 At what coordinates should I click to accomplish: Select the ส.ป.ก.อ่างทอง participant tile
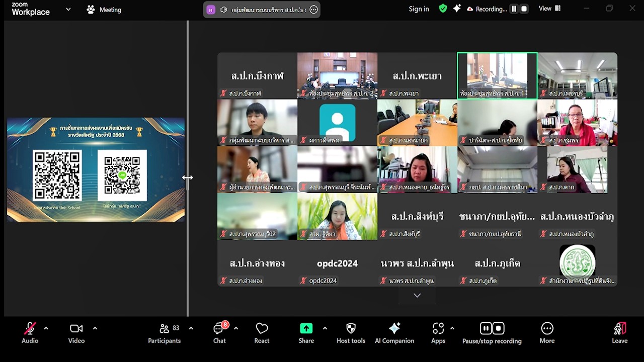(257, 263)
